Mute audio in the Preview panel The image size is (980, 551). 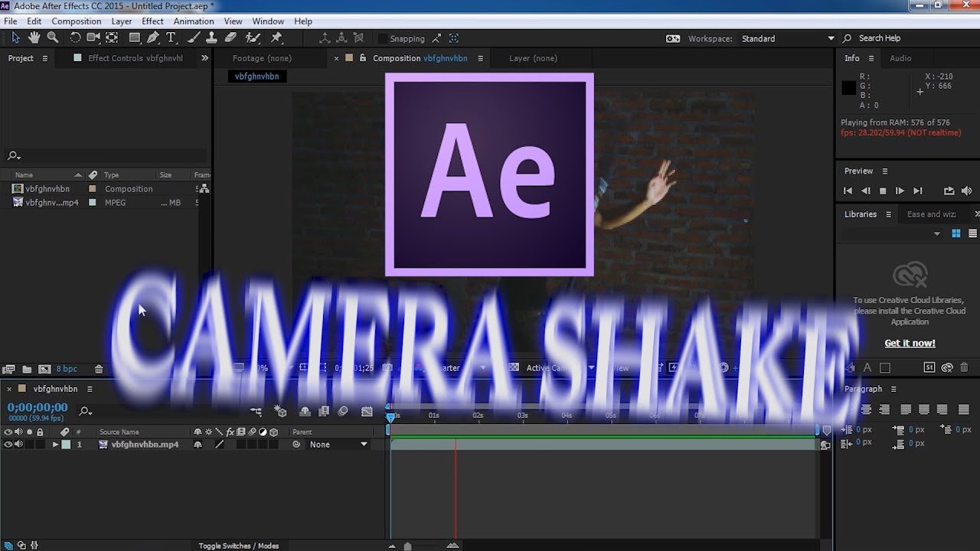pos(966,191)
